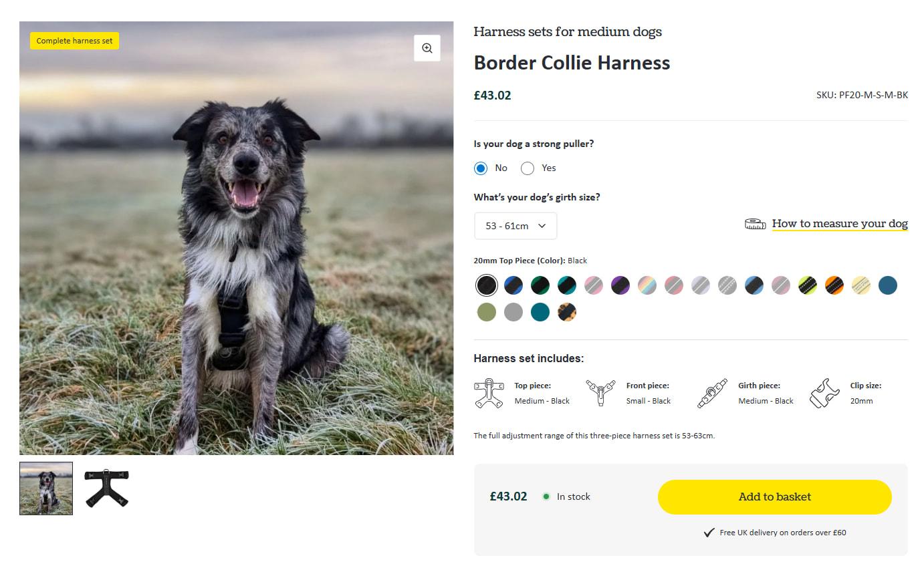Click the Add to basket button
Screen dimensions: 924x574
[x=774, y=497]
